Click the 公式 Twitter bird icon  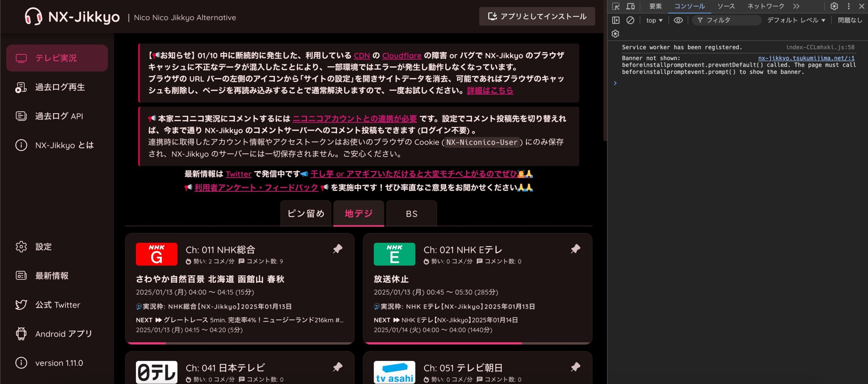[x=21, y=305]
